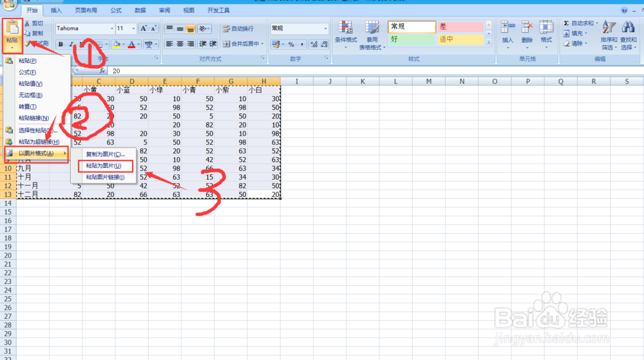The height and width of the screenshot is (360, 644).
Task: Open the Tahoma font name dropdown
Action: click(x=111, y=28)
